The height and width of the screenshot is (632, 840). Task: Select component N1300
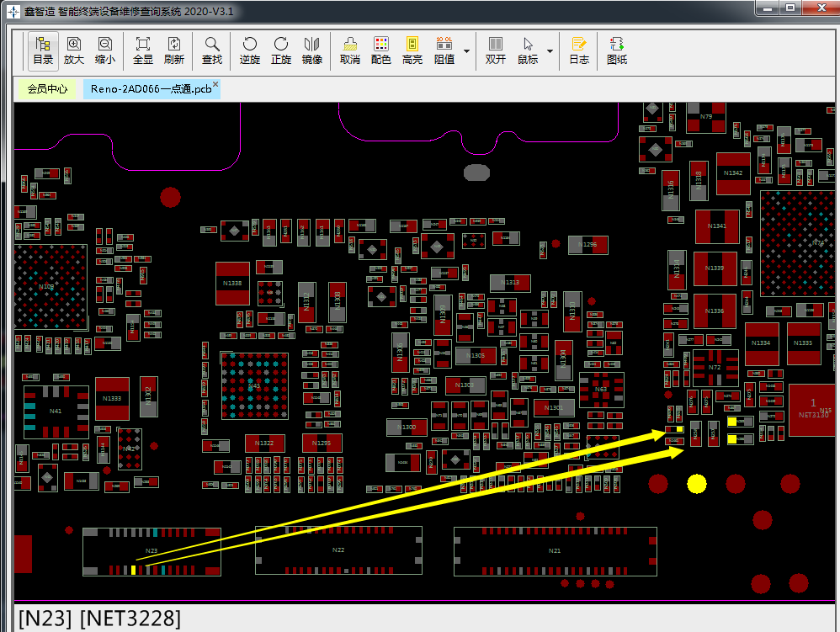pos(407,427)
